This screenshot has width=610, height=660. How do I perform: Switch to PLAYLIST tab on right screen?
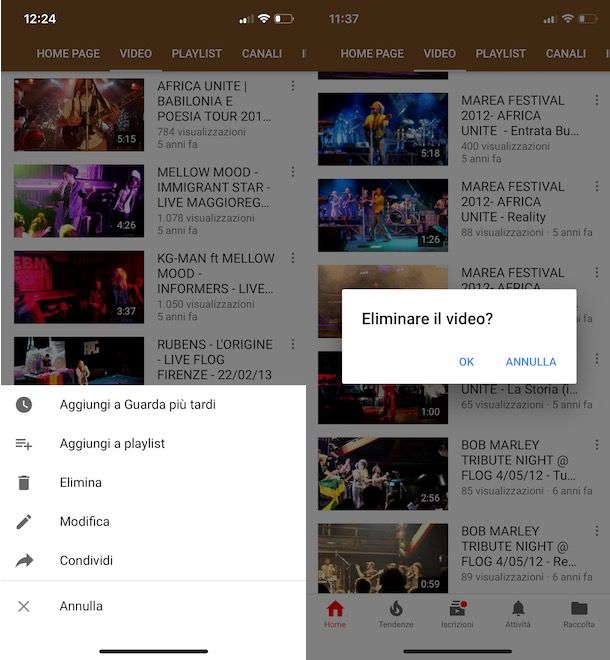(x=501, y=54)
